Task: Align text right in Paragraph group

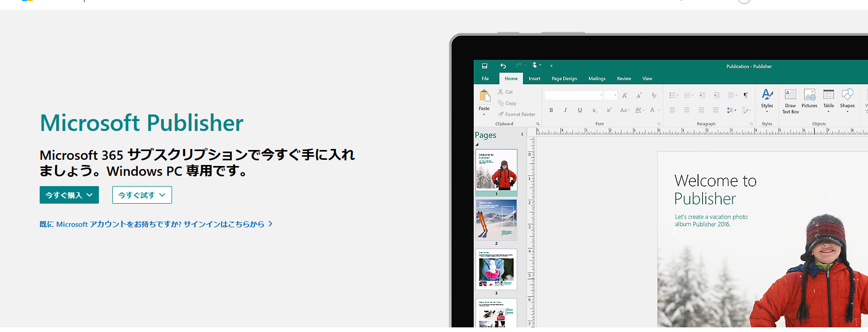Action: point(701,110)
